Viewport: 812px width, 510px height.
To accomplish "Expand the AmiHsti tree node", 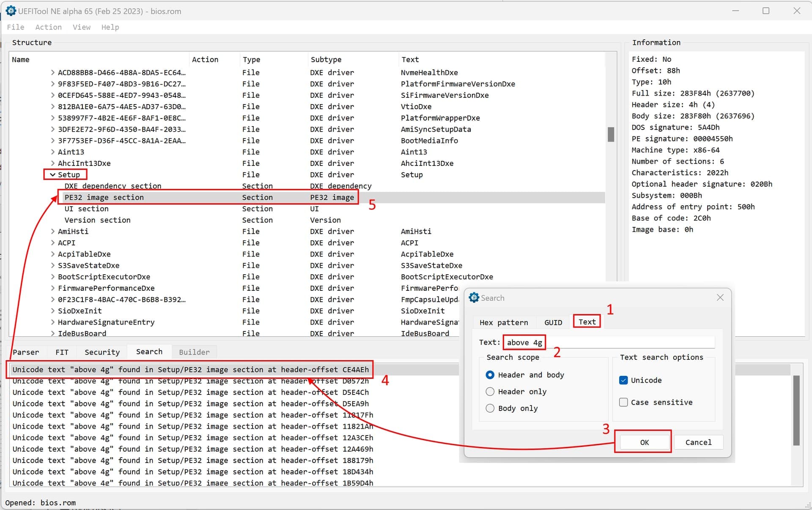I will pos(52,232).
